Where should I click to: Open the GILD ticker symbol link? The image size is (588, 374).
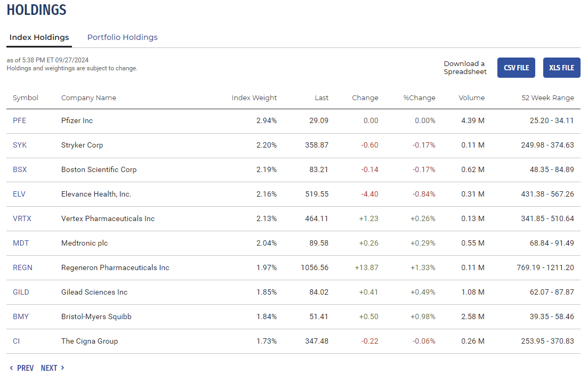coord(21,292)
